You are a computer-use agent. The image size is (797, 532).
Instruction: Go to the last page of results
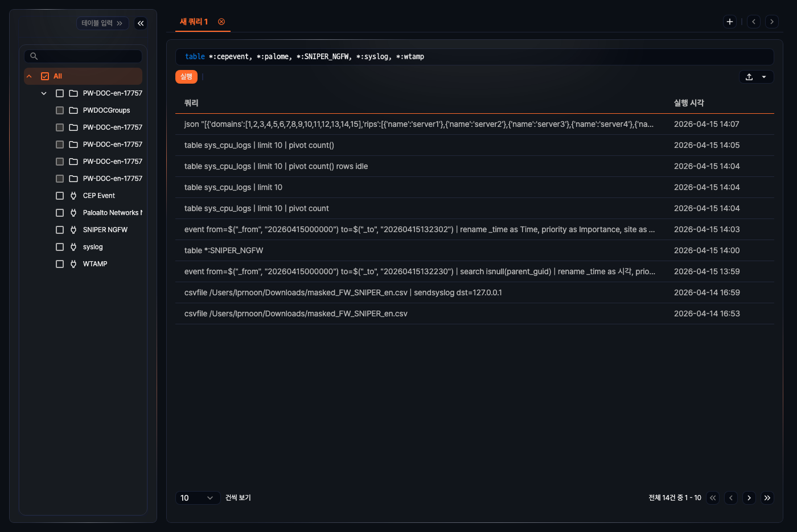point(767,498)
